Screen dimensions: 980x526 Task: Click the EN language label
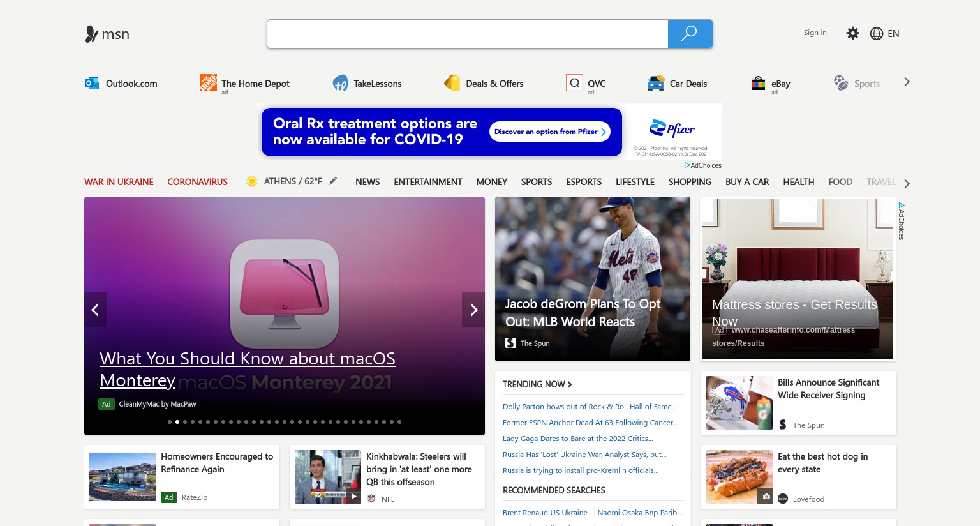(x=893, y=34)
